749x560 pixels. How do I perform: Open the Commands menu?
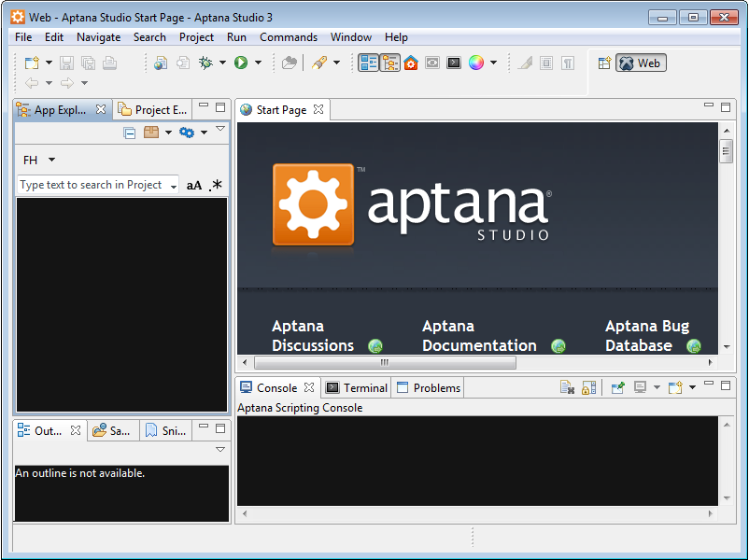(288, 37)
